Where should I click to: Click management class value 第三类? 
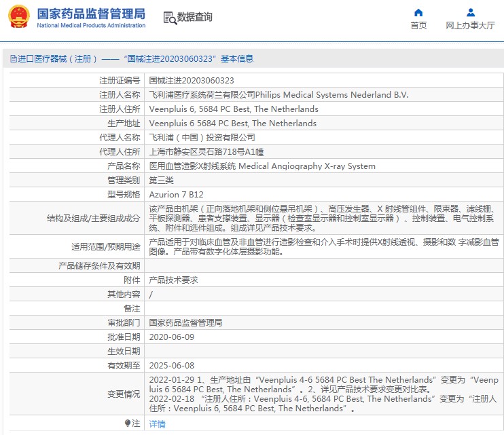[162, 180]
